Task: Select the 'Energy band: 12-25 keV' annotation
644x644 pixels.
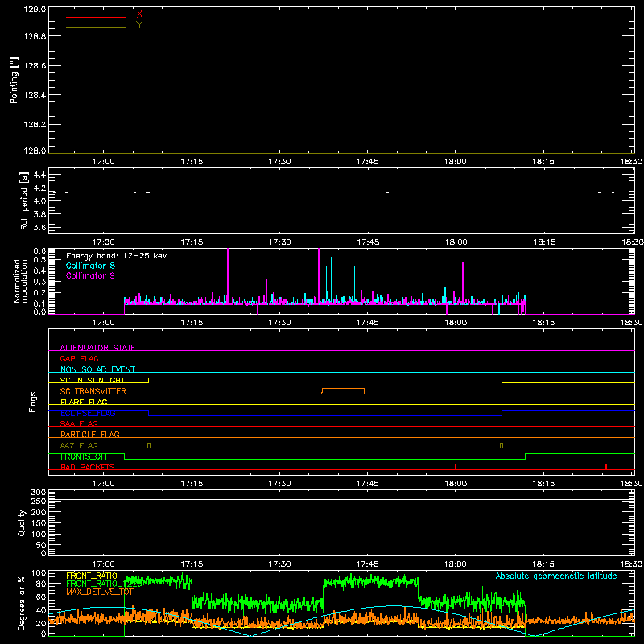Action: 117,256
